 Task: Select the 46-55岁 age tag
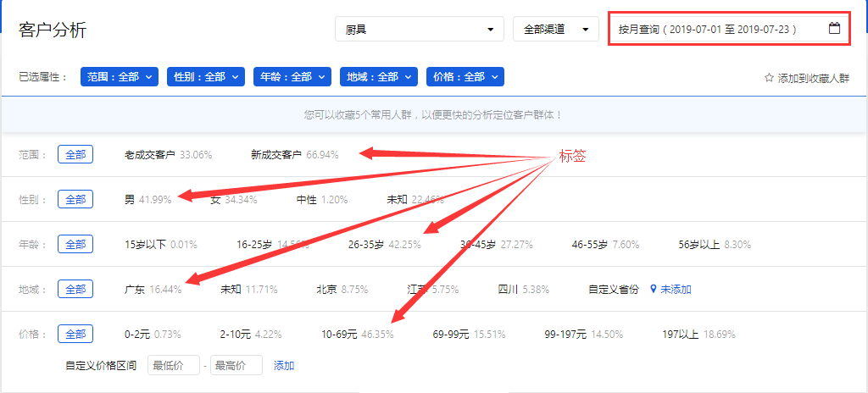point(605,244)
